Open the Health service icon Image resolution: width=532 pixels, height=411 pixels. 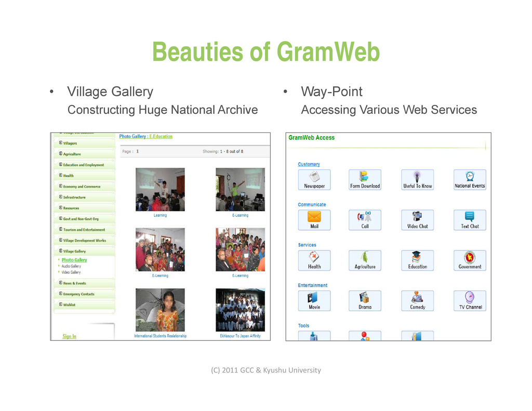click(314, 260)
